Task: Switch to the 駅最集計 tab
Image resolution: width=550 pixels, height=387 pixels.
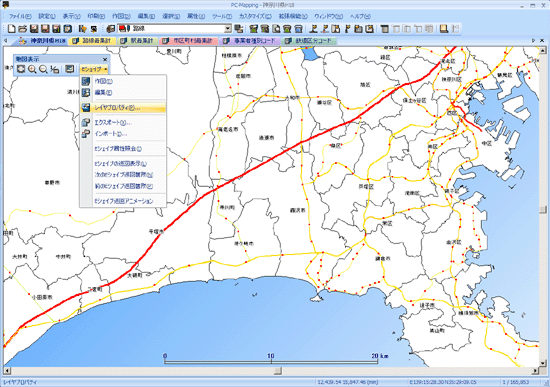Action: 138,41
